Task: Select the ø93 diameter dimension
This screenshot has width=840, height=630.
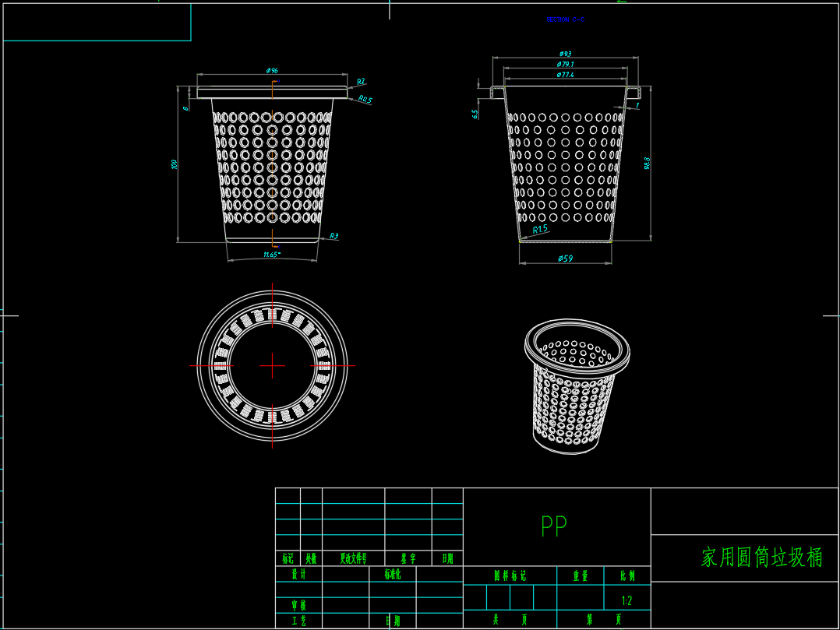Action: pos(565,54)
